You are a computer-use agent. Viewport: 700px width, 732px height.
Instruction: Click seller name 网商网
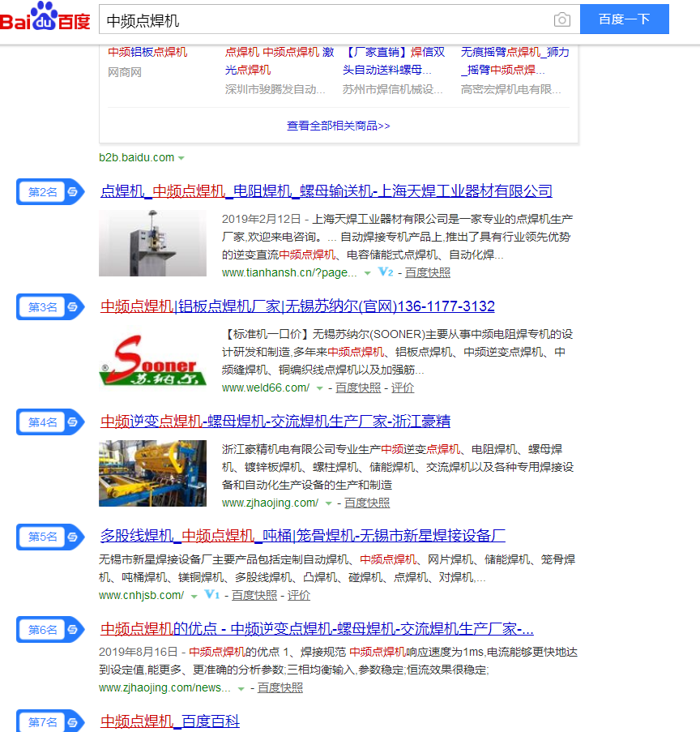point(125,72)
